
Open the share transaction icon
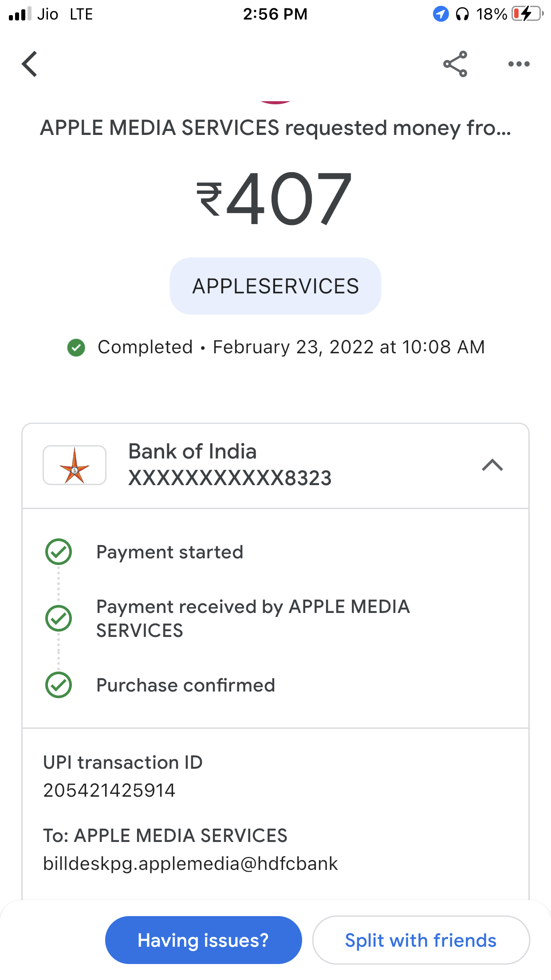455,64
